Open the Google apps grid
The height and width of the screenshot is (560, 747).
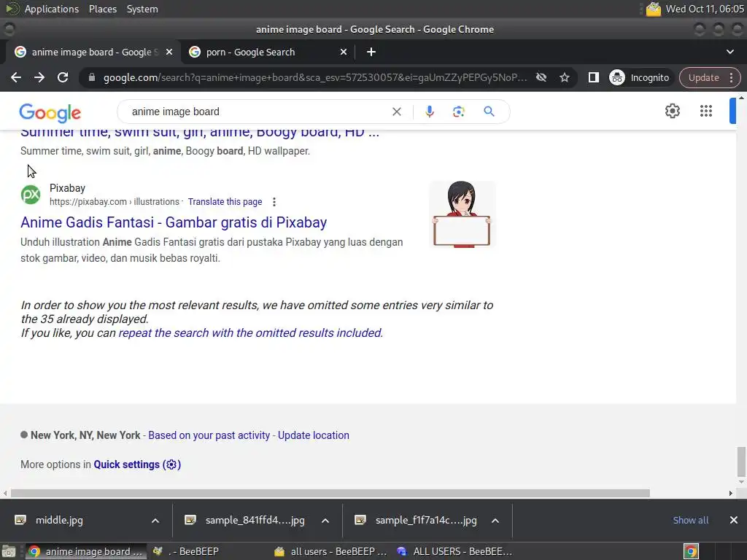706,111
